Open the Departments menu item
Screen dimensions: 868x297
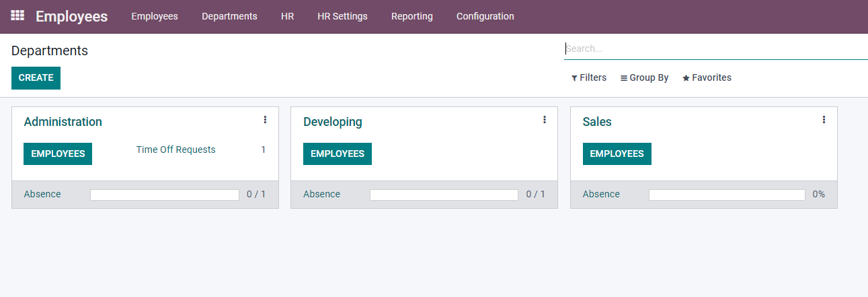click(x=229, y=16)
